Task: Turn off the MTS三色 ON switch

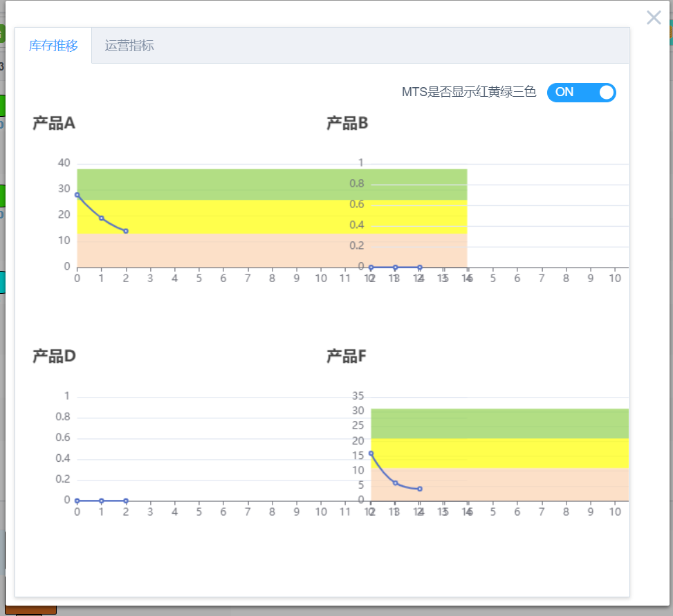Action: point(581,92)
